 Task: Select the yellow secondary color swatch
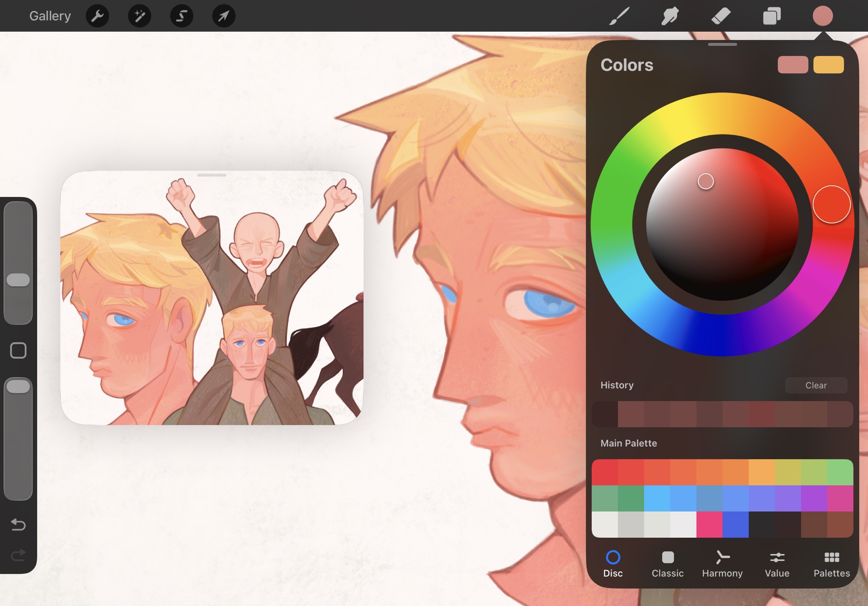coord(828,65)
